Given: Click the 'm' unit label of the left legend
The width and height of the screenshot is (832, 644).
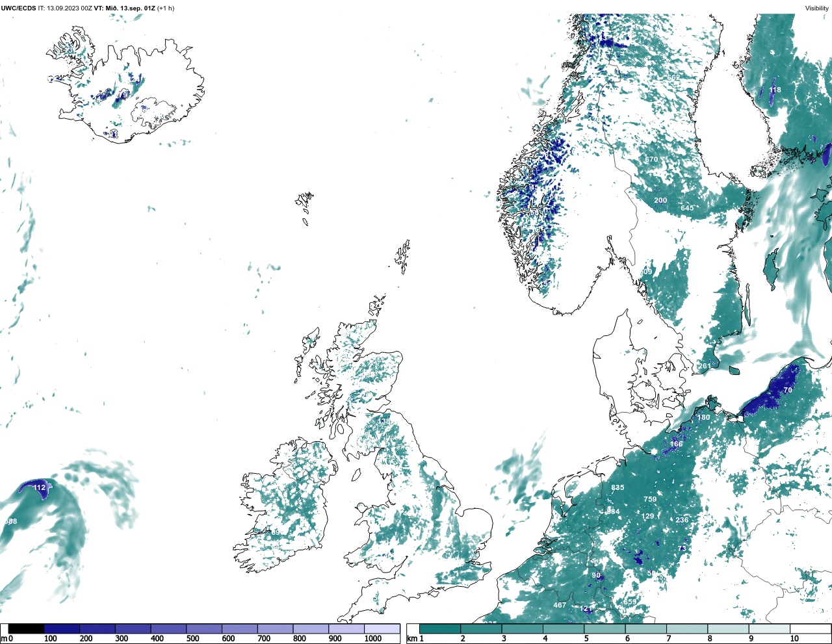Looking at the screenshot, I should tap(3, 639).
